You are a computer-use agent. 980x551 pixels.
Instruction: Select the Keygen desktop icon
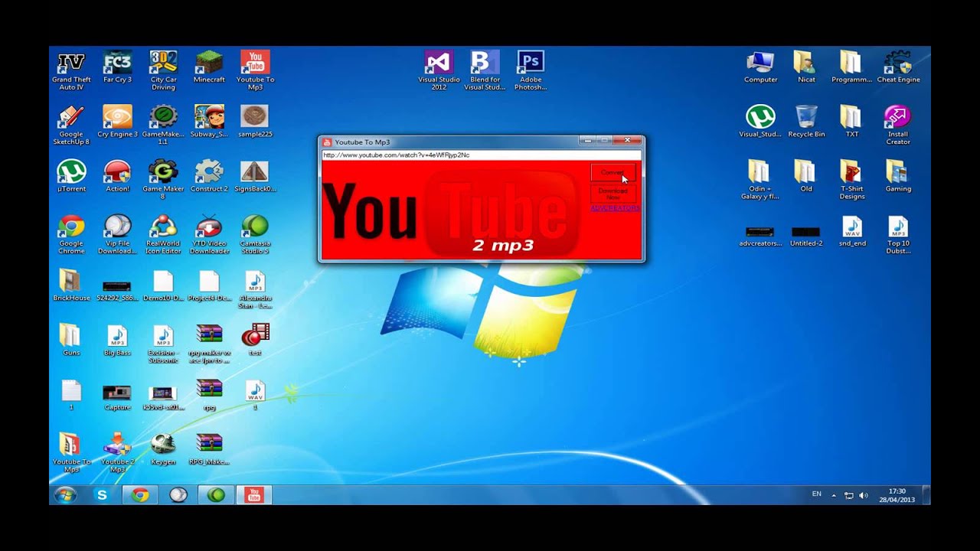coord(163,448)
